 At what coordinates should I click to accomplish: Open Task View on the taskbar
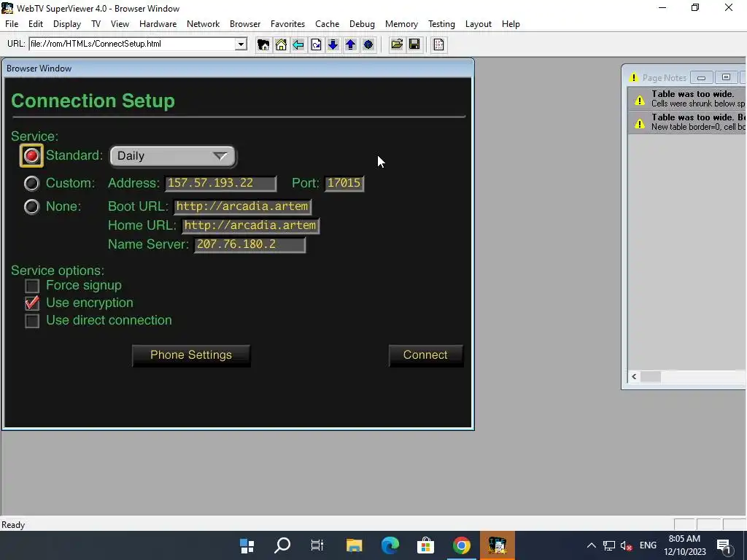[317, 545]
